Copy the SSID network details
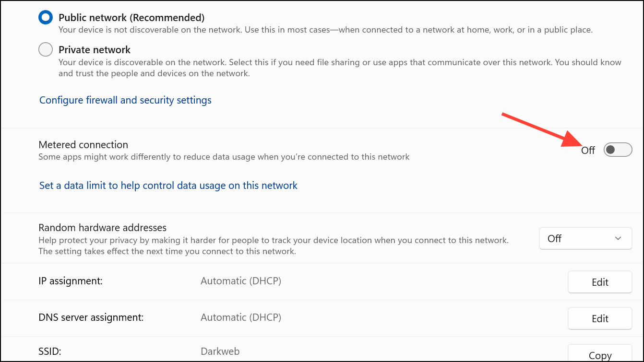 (600, 355)
